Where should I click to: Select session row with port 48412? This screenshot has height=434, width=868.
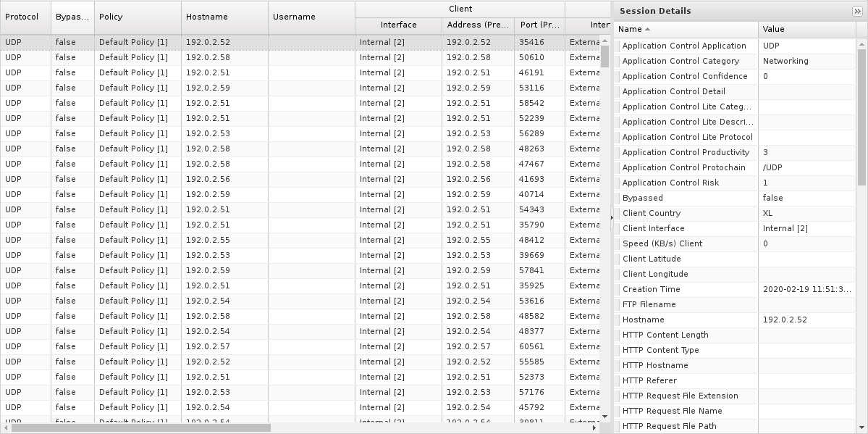coord(300,240)
